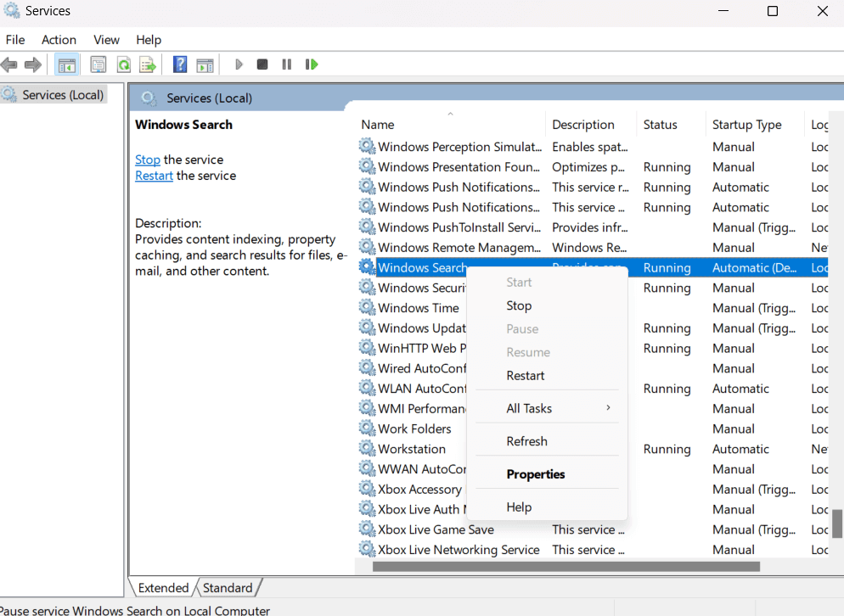This screenshot has width=844, height=616.
Task: Maximize the Services window
Action: tap(773, 11)
